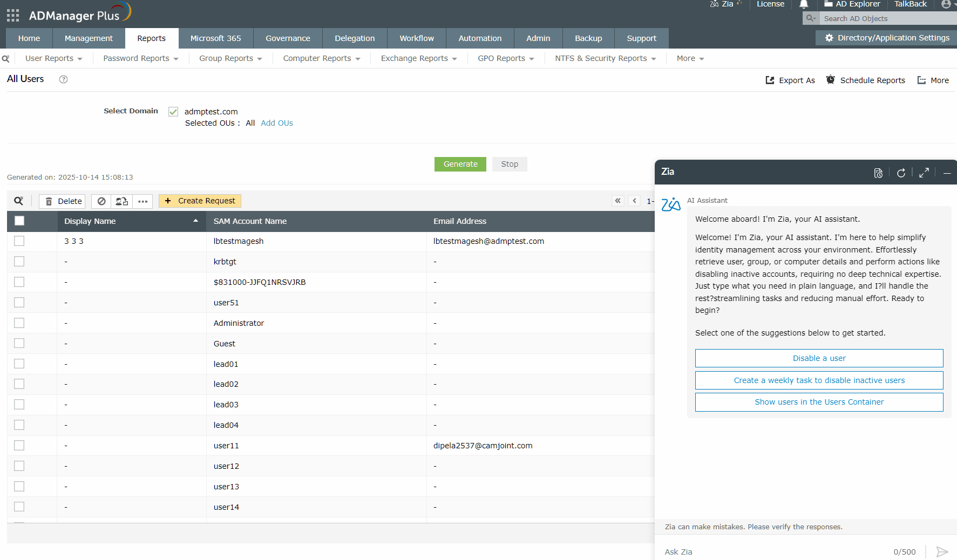Open Directory/Application Settings
This screenshot has width=957, height=560.
click(x=887, y=38)
